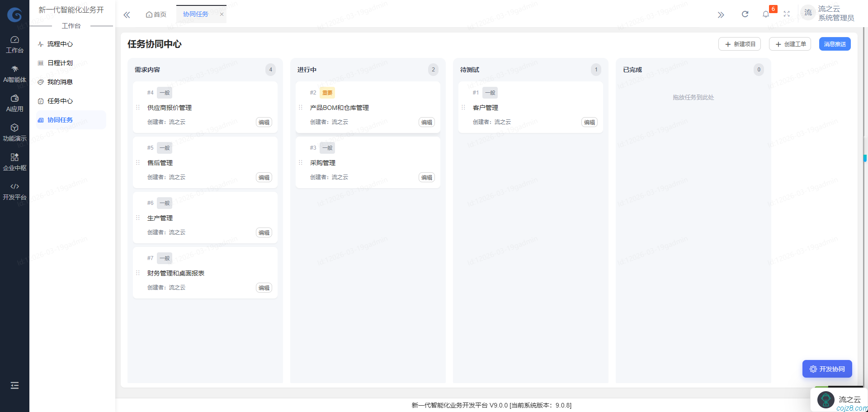Open the 企业中枢 sidebar icon
Viewport: 868px width, 412px height.
[14, 161]
